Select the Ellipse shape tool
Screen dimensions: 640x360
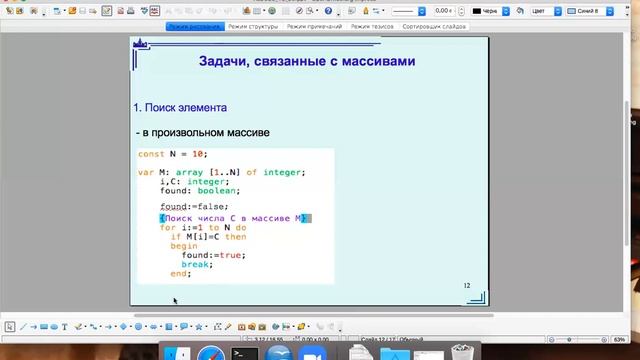[x=54, y=327]
